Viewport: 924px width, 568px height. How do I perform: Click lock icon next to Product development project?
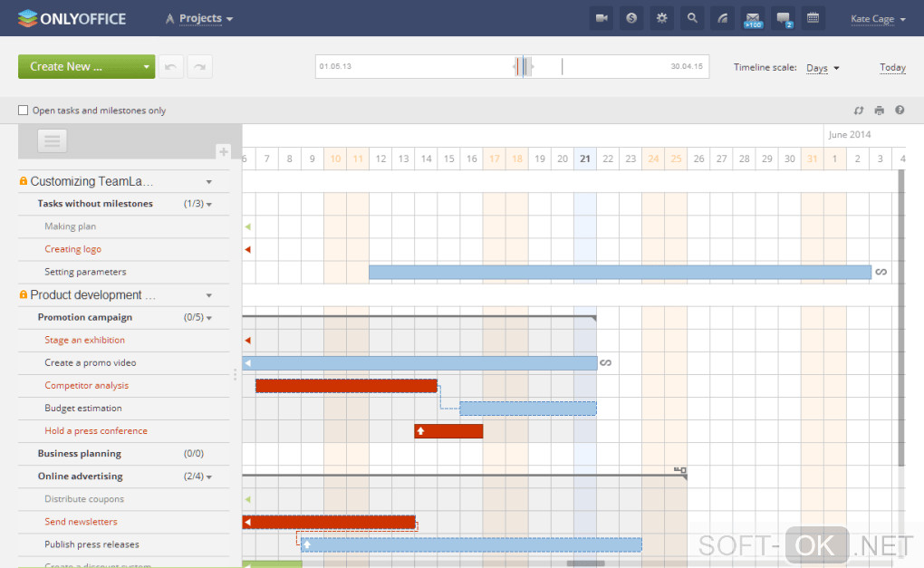pyautogui.click(x=23, y=294)
